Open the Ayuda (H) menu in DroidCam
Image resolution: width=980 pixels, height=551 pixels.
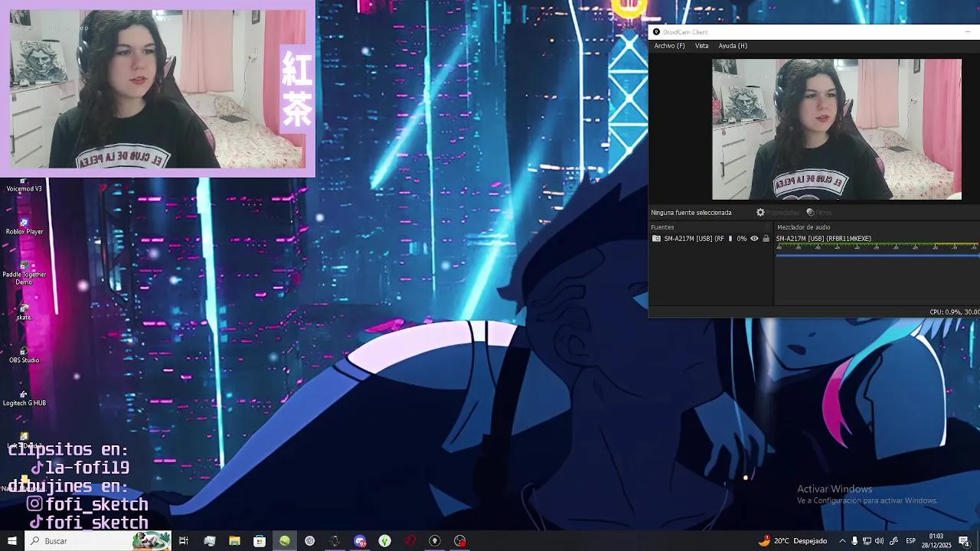pos(733,46)
